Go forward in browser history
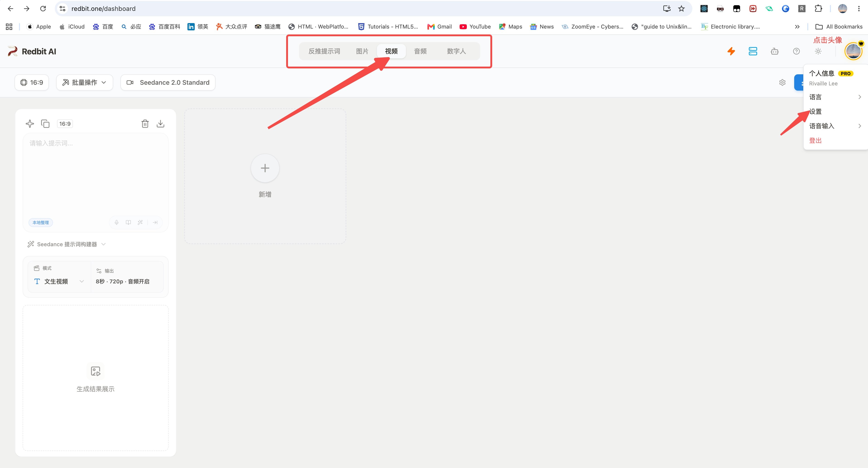Screen dimensions: 868x468 (x=27, y=9)
